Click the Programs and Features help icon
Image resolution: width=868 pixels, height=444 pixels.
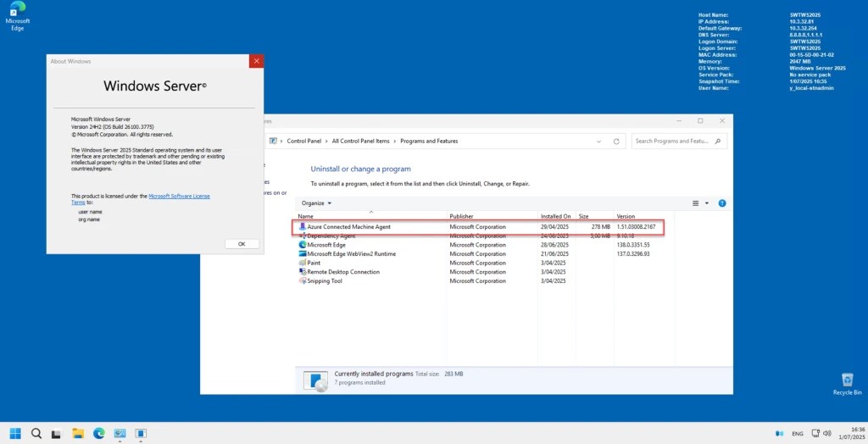[722, 203]
